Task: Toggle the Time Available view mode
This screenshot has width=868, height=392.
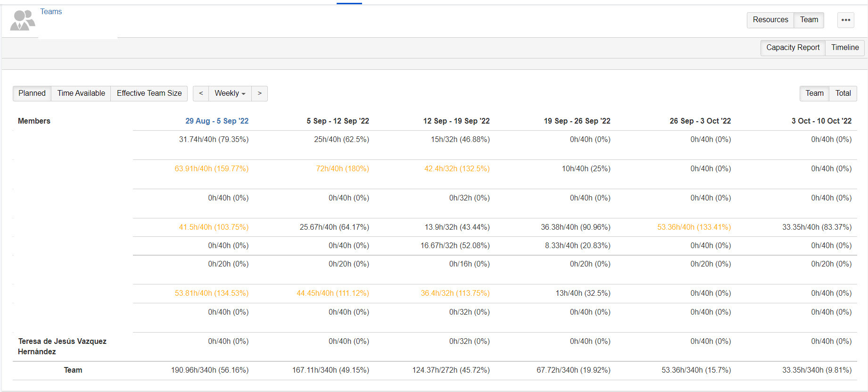Action: (81, 93)
